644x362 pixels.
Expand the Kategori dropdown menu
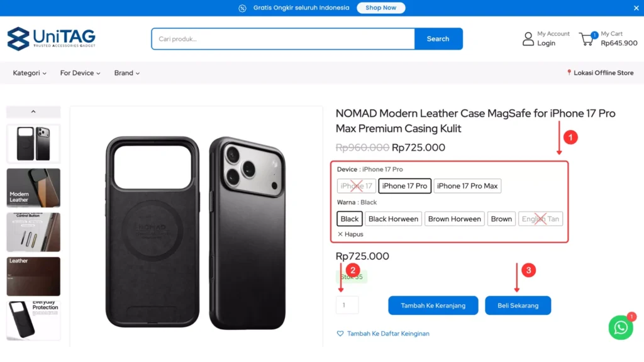tap(30, 73)
